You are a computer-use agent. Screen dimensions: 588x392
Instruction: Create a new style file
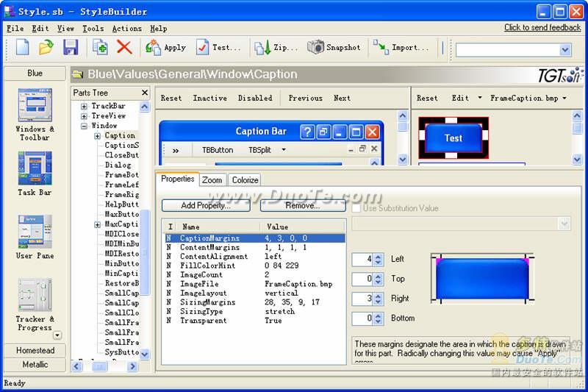23,48
